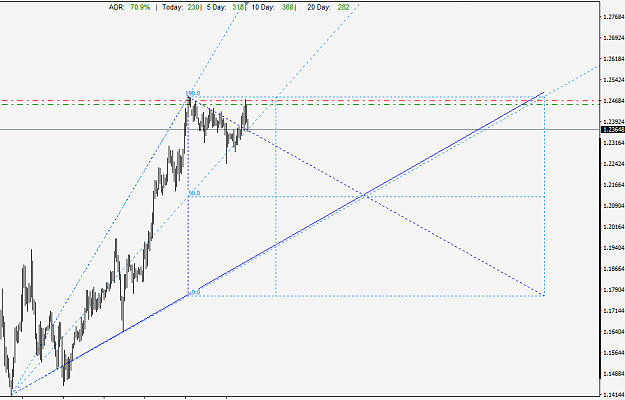625x400 pixels.
Task: Click the Today 230 range value
Action: 193,7
